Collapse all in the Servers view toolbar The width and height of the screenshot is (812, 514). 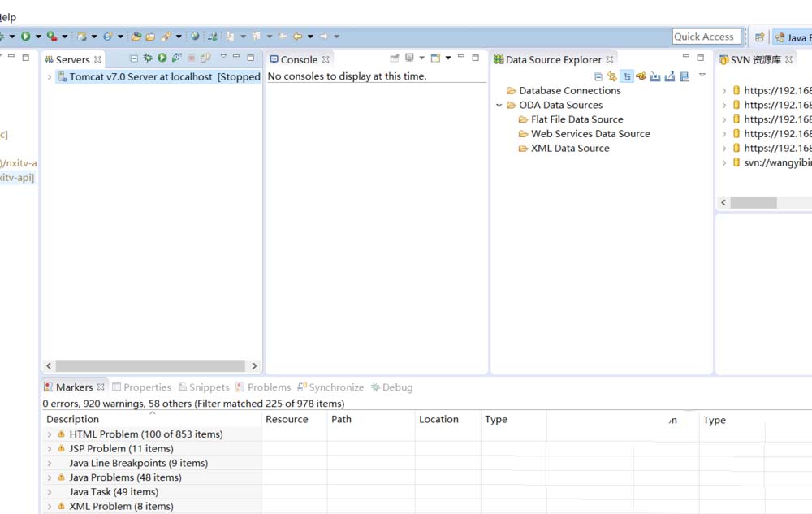[134, 58]
